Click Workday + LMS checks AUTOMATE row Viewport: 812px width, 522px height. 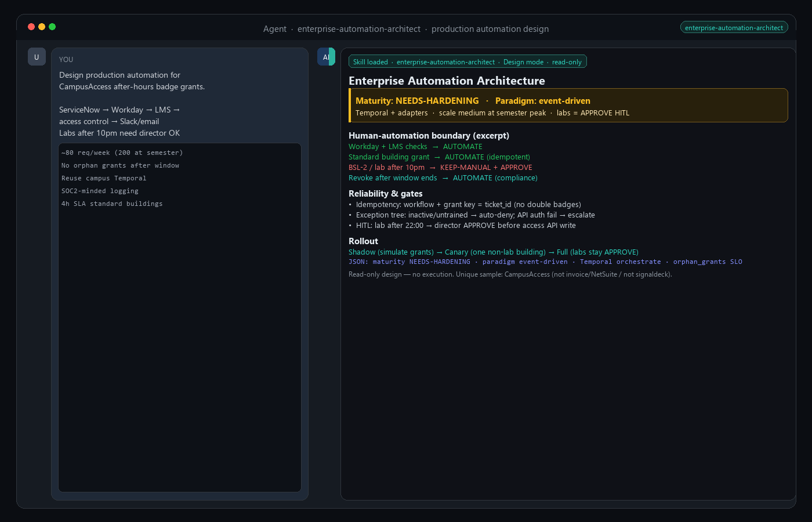pos(415,147)
